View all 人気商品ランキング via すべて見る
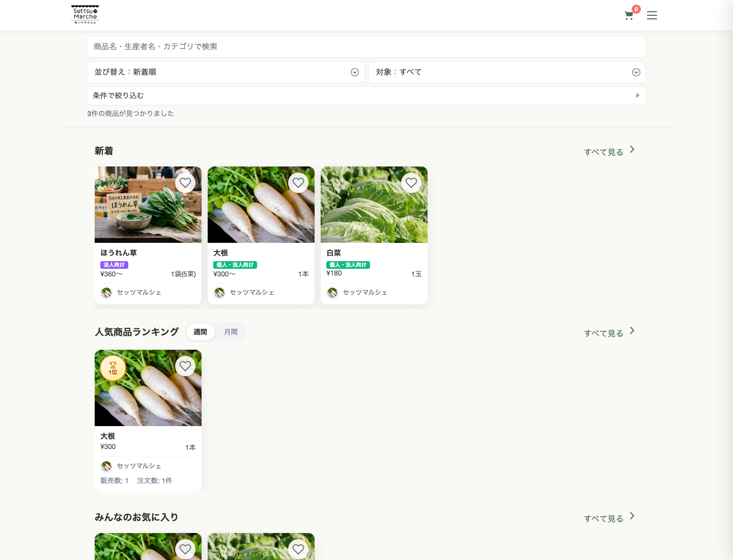This screenshot has width=733, height=560. click(x=604, y=333)
